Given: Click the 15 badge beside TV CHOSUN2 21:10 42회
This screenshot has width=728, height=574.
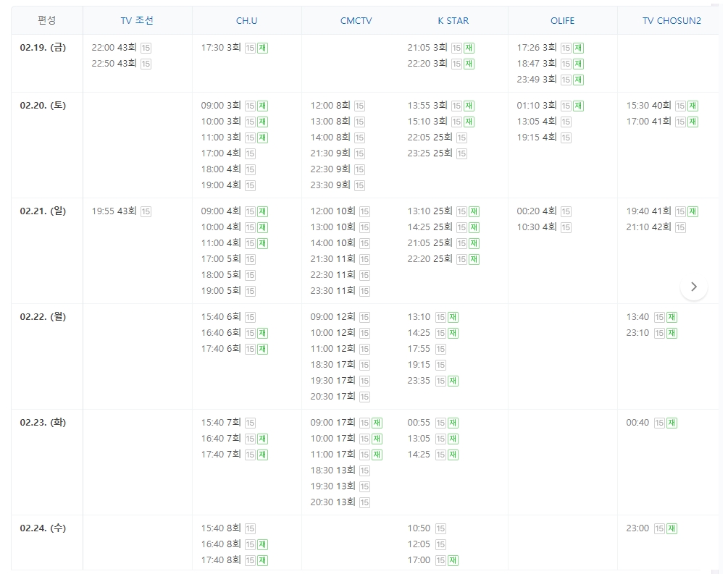Looking at the screenshot, I should click(x=680, y=227).
